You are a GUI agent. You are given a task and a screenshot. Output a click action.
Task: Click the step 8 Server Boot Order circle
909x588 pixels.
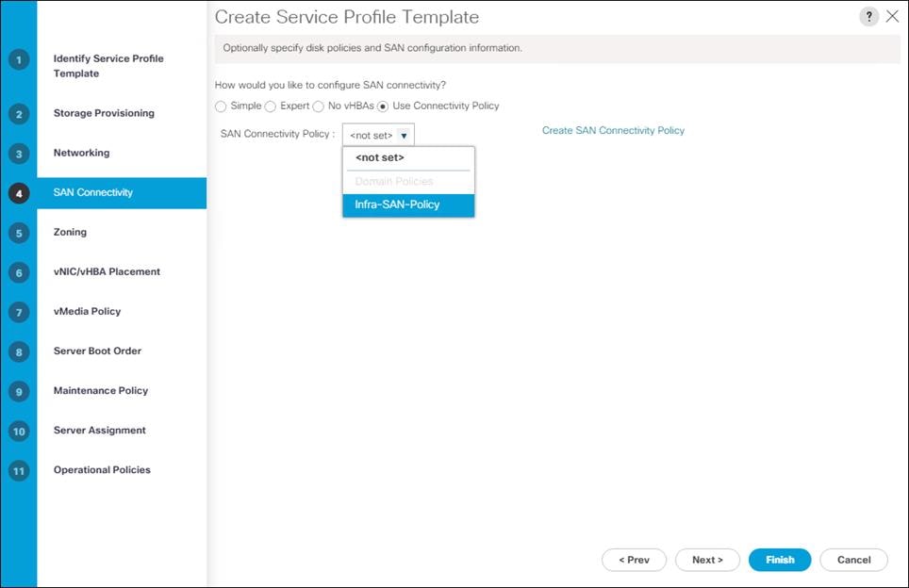point(20,351)
